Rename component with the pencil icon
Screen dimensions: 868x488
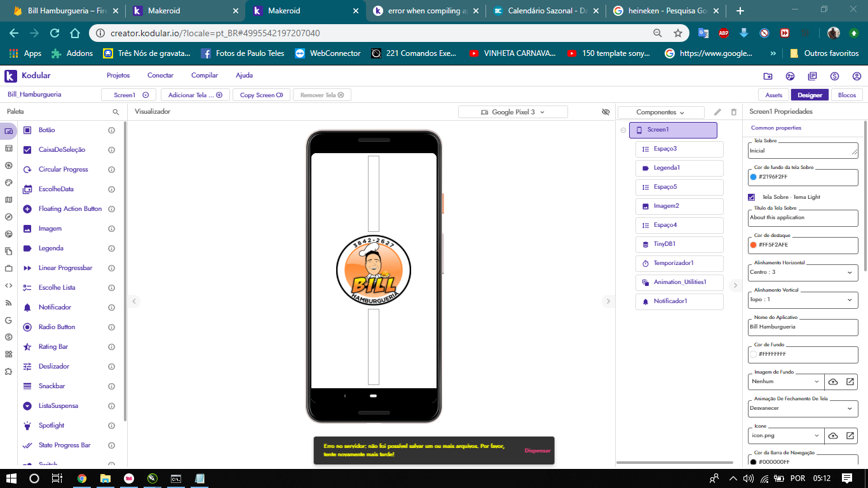pyautogui.click(x=717, y=112)
